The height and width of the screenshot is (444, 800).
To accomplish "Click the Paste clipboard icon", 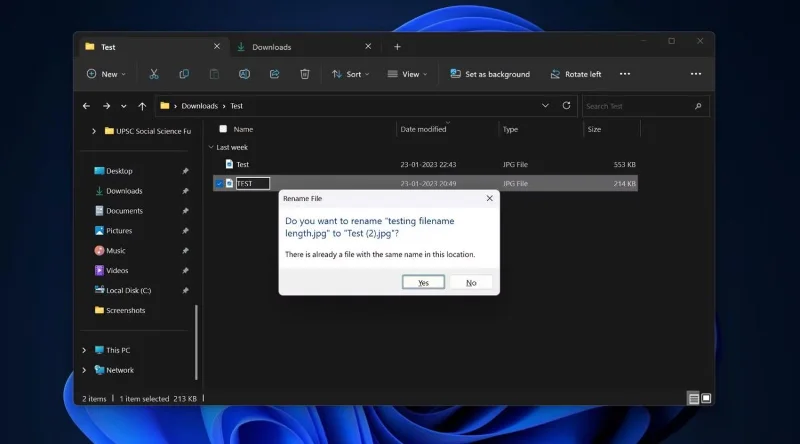I will tap(214, 74).
